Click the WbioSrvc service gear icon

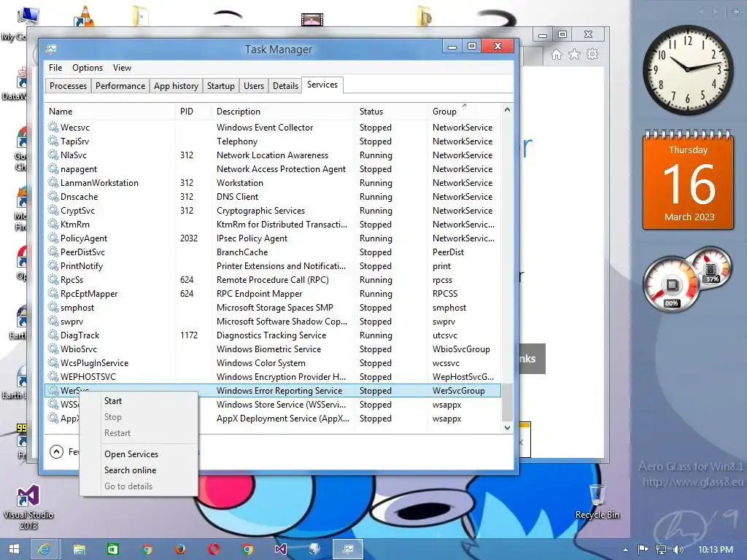point(53,349)
